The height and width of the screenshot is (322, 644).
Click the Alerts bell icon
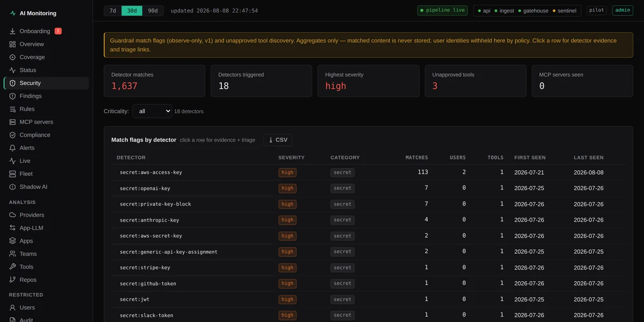point(12,148)
